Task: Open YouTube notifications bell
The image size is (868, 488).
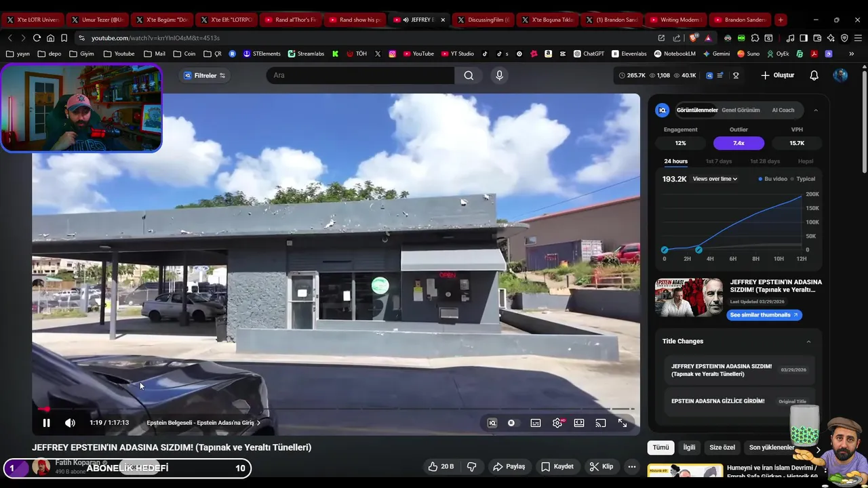Action: tap(814, 75)
